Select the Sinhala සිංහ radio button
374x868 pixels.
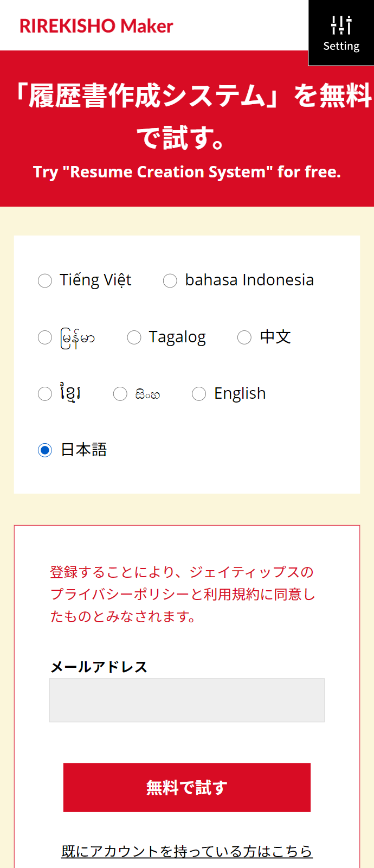[x=120, y=394]
